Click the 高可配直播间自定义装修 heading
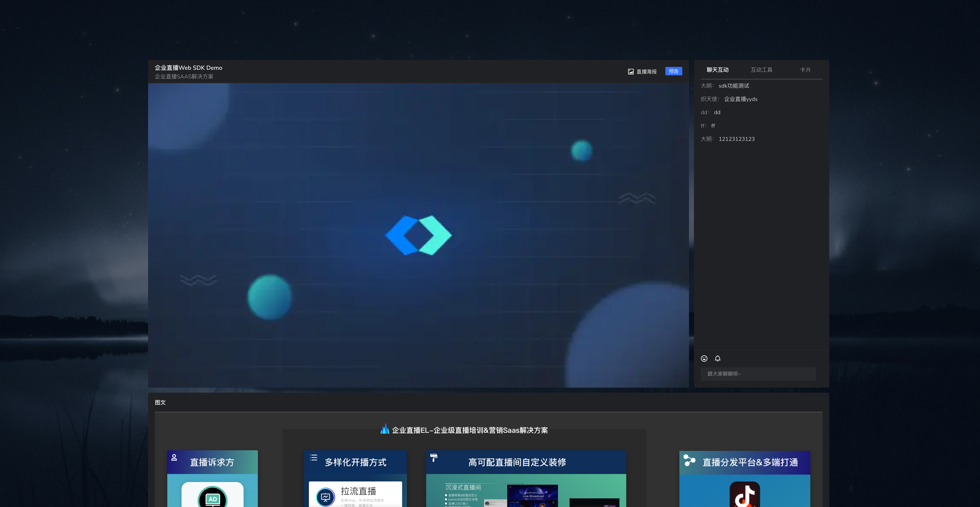Screen dimensions: 980x507 (517, 462)
